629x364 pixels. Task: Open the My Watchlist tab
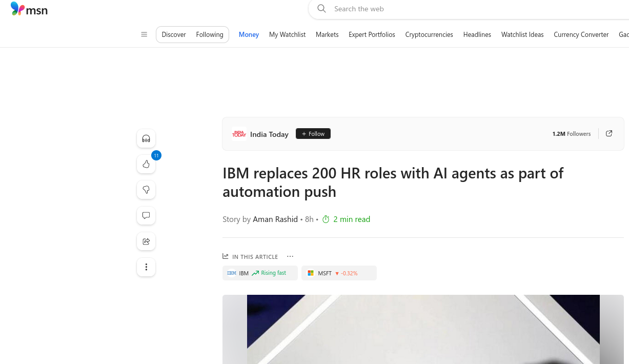click(x=287, y=34)
